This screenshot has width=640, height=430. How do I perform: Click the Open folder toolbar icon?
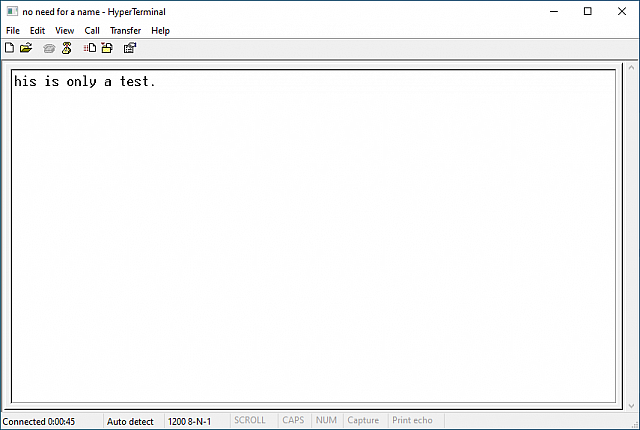point(26,48)
